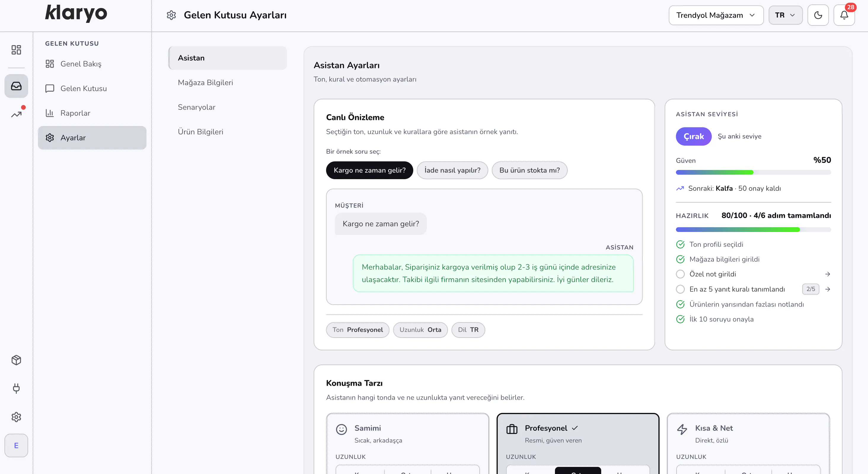Click the E user avatar
Screen dimensions: 868x474
[16, 445]
